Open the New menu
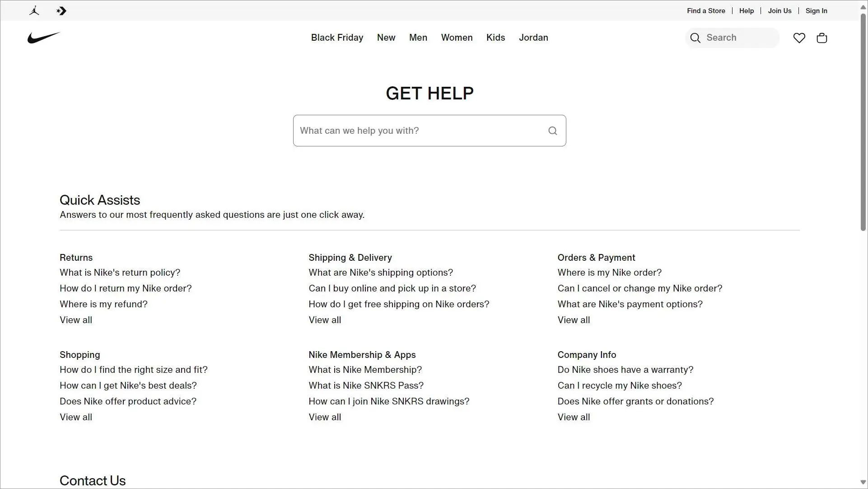The height and width of the screenshot is (489, 868). [386, 38]
